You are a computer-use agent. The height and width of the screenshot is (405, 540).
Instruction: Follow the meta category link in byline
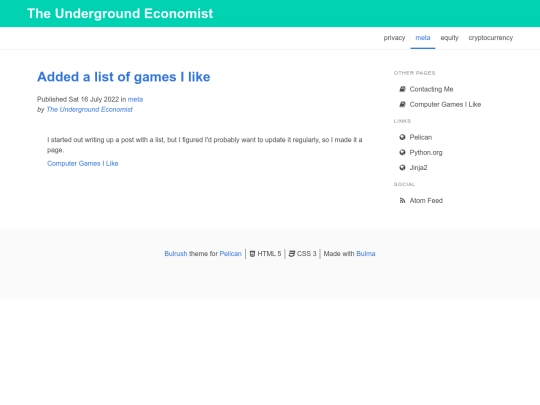135,100
